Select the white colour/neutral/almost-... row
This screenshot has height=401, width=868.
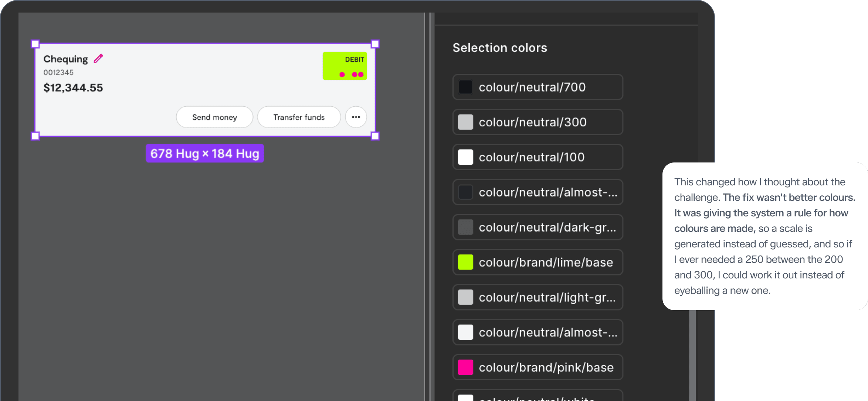538,332
